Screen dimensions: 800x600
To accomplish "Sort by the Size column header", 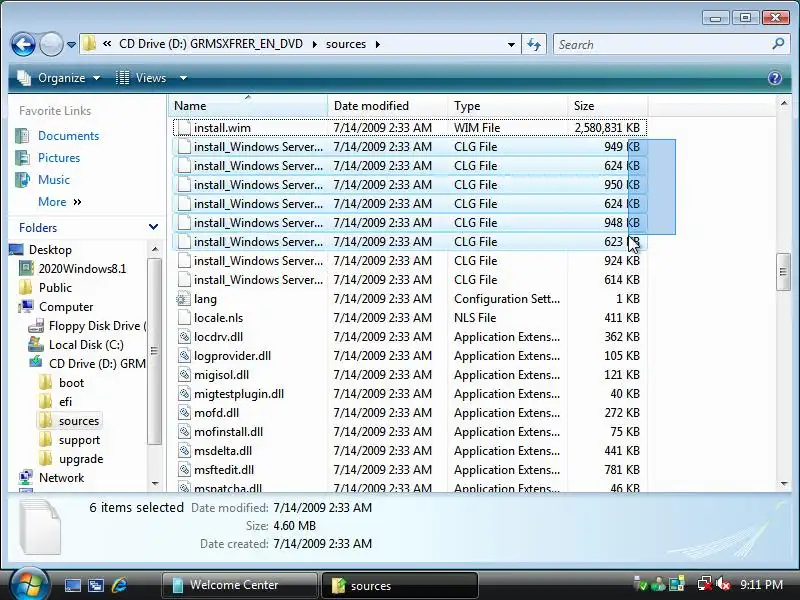I will pyautogui.click(x=607, y=106).
